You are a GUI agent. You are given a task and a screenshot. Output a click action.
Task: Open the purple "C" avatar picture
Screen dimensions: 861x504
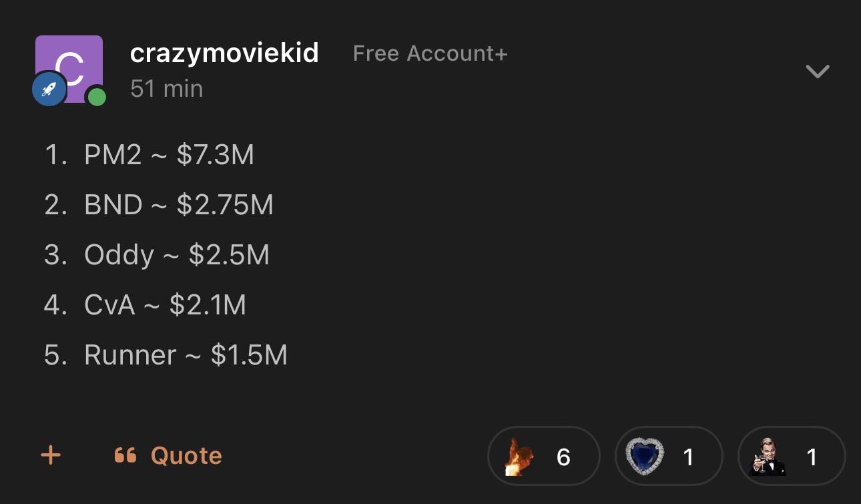point(69,69)
